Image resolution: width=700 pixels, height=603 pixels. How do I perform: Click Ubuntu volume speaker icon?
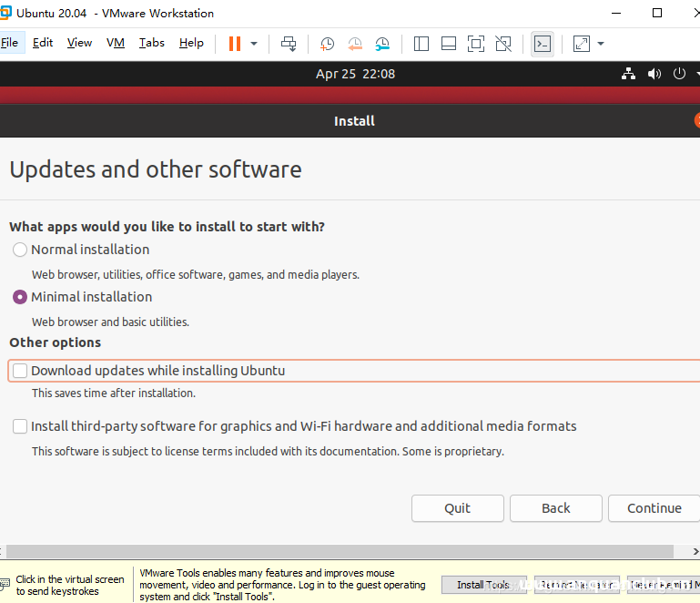(x=654, y=74)
